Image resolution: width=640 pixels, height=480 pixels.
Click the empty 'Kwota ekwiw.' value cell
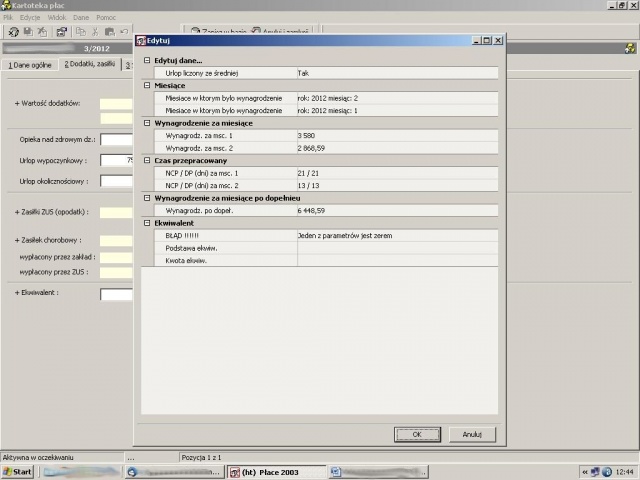[397, 260]
